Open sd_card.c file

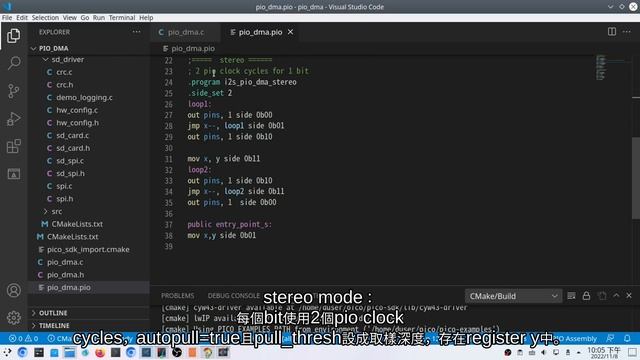pos(72,135)
